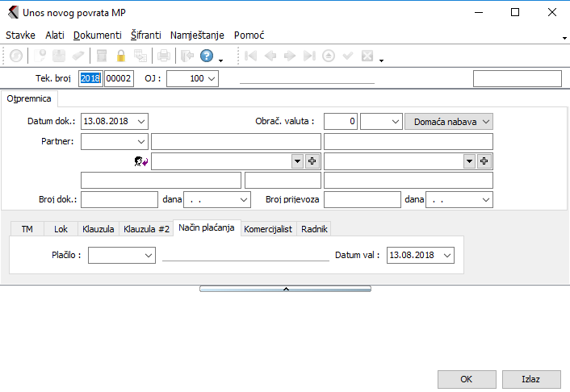Expand the Plačilo combo box
The image size is (570, 392).
(148, 255)
